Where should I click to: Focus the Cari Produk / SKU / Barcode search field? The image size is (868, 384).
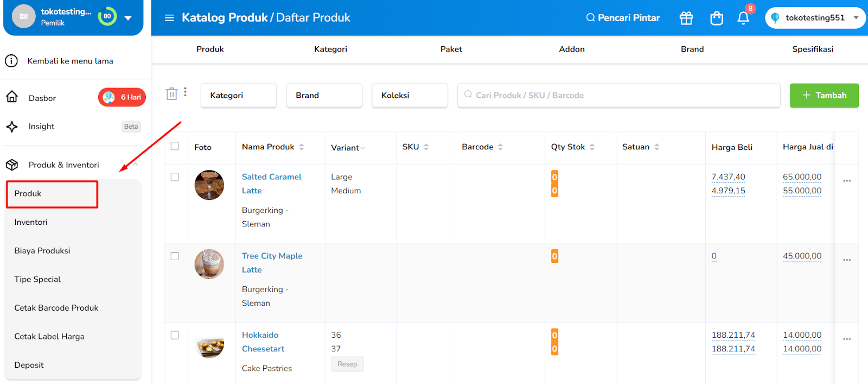tap(618, 96)
